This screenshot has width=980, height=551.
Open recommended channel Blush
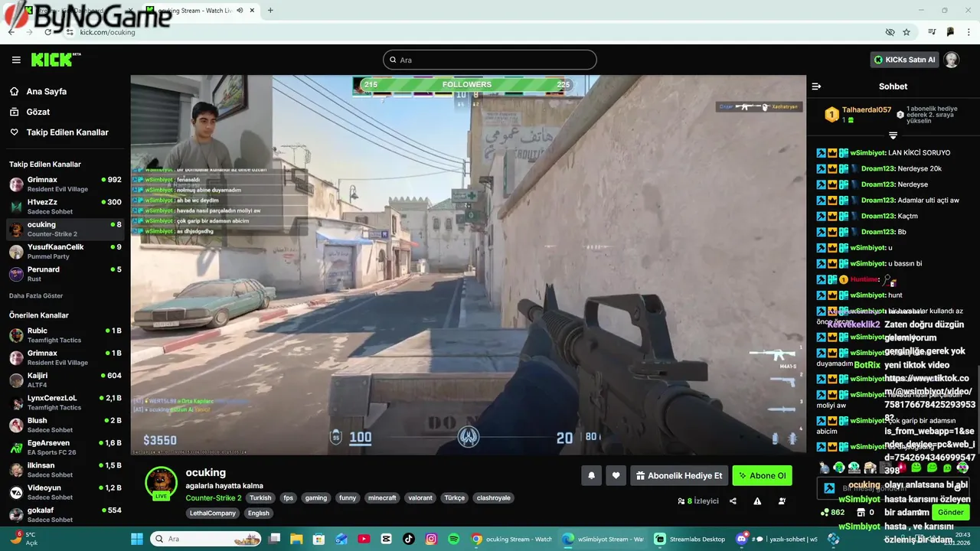pos(65,425)
